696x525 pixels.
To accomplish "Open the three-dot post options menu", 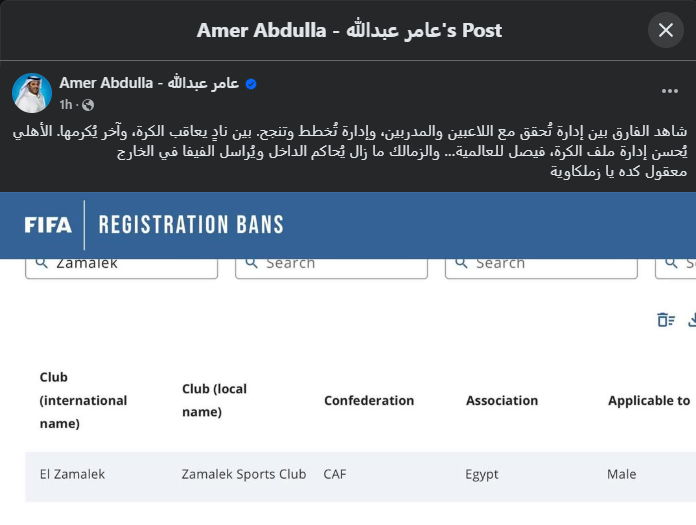I will pyautogui.click(x=670, y=91).
